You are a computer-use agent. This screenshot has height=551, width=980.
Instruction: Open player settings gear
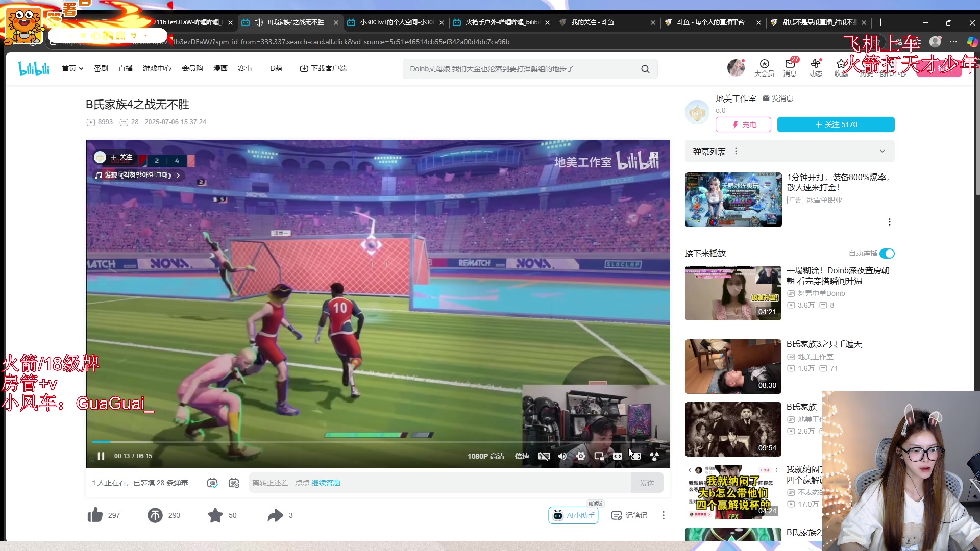click(581, 456)
